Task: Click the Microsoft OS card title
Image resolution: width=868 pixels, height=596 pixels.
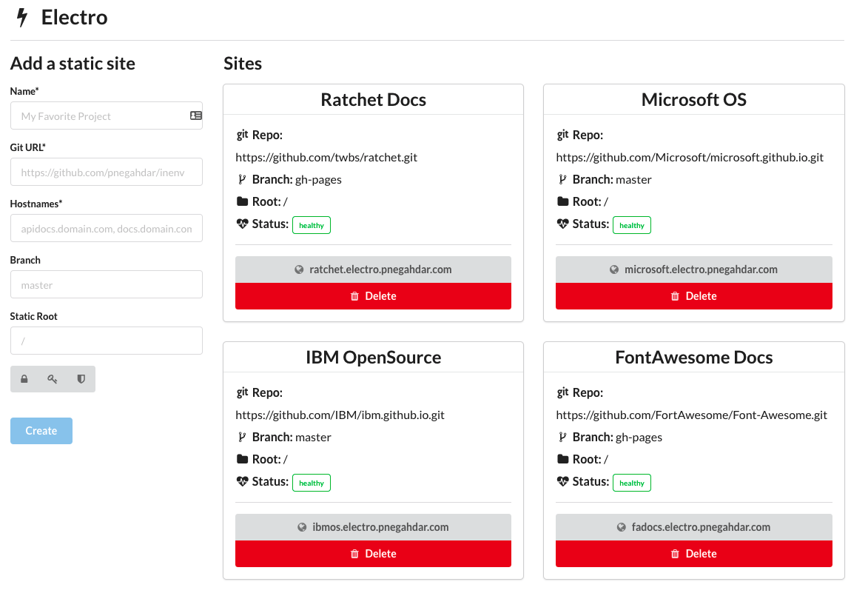Action: click(x=693, y=100)
